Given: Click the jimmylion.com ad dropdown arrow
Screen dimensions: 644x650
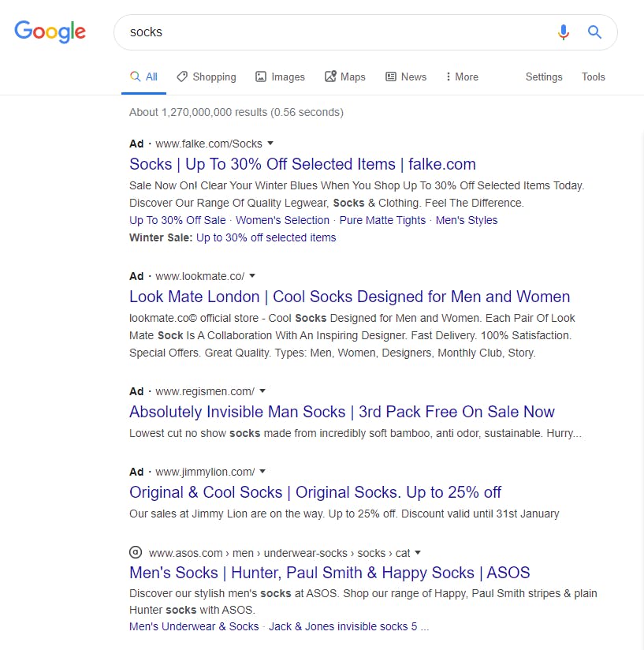Looking at the screenshot, I should [262, 472].
